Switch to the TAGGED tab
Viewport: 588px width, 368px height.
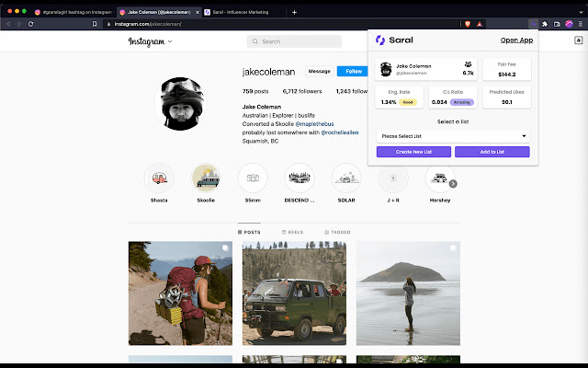[x=337, y=232]
